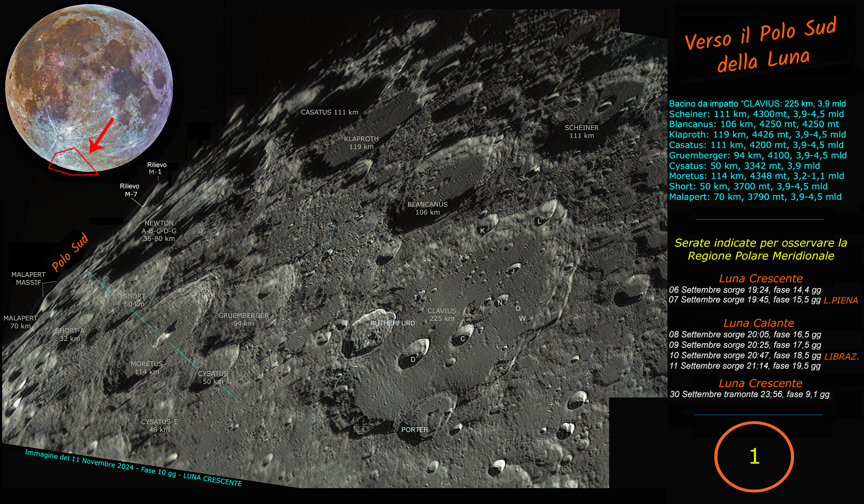Select the MALAPERT MASSIF label
The image size is (864, 504).
(28, 278)
